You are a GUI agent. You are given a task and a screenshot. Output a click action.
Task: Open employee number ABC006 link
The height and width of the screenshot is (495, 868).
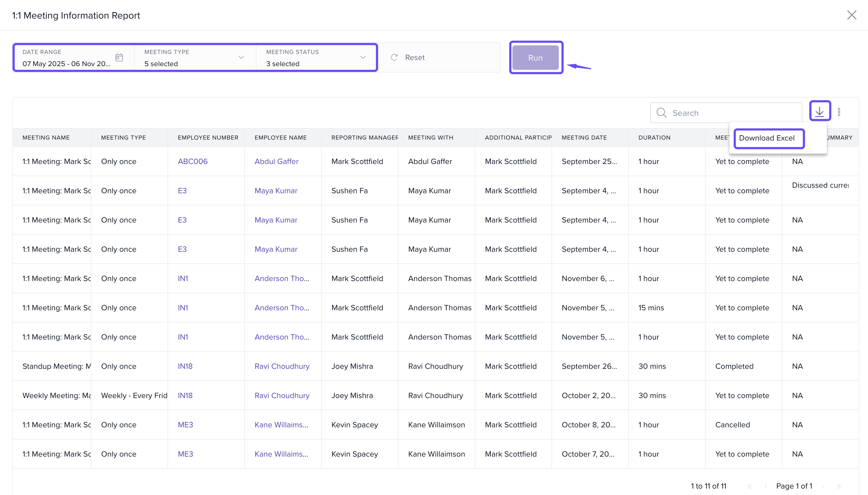[x=192, y=162]
